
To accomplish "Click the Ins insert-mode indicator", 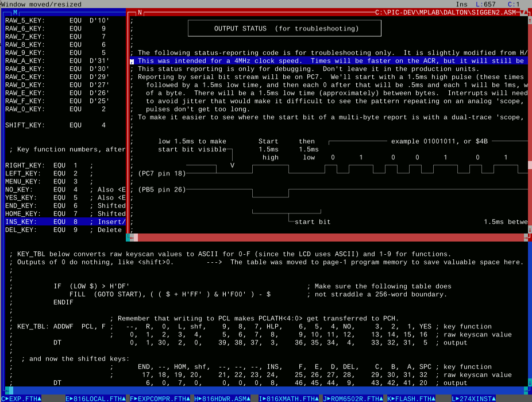I will pos(461,4).
